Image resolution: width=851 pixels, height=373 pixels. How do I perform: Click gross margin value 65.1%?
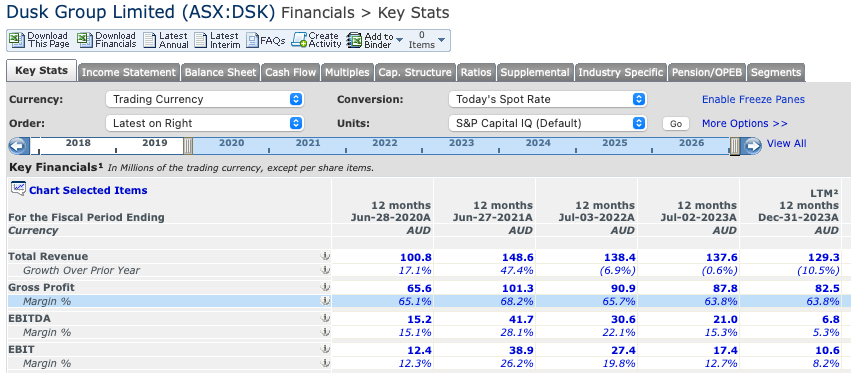tap(415, 301)
